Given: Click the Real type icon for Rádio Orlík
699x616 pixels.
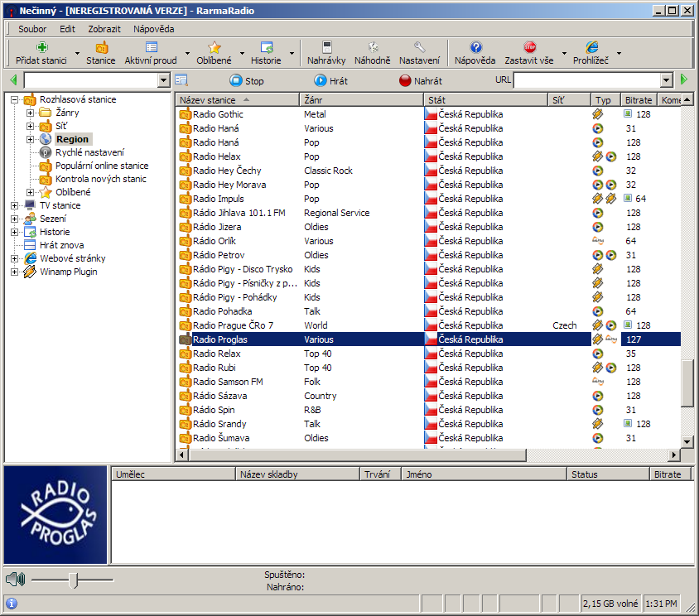Looking at the screenshot, I should (598, 241).
